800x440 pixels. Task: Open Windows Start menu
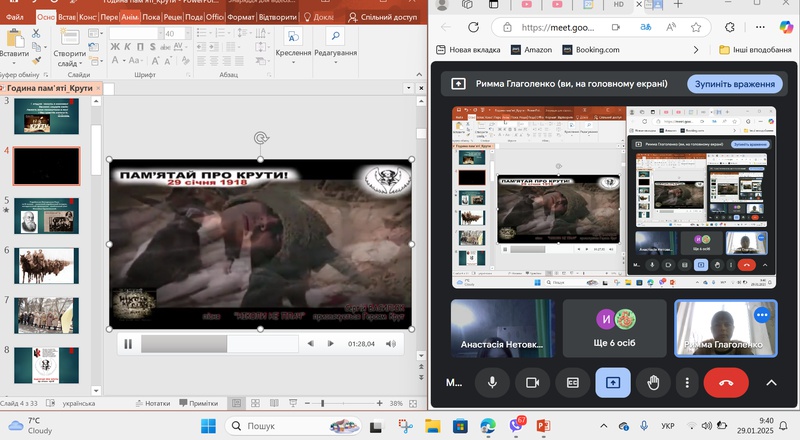[208, 426]
